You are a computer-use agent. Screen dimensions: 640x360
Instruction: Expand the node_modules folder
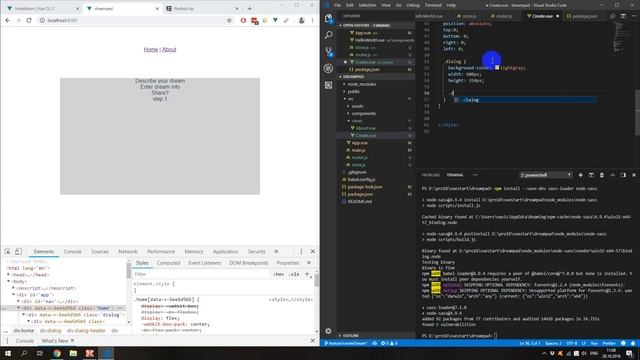(362, 84)
